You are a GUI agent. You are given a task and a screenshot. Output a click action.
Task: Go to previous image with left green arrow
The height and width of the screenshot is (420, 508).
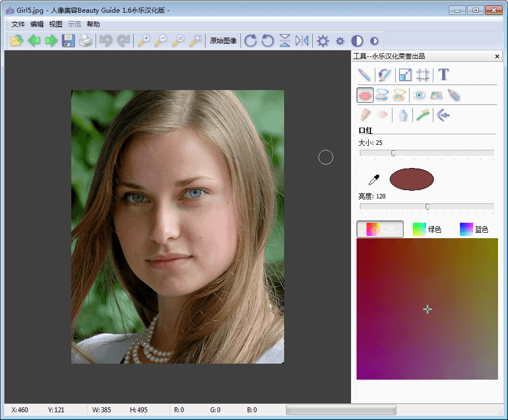[34, 41]
